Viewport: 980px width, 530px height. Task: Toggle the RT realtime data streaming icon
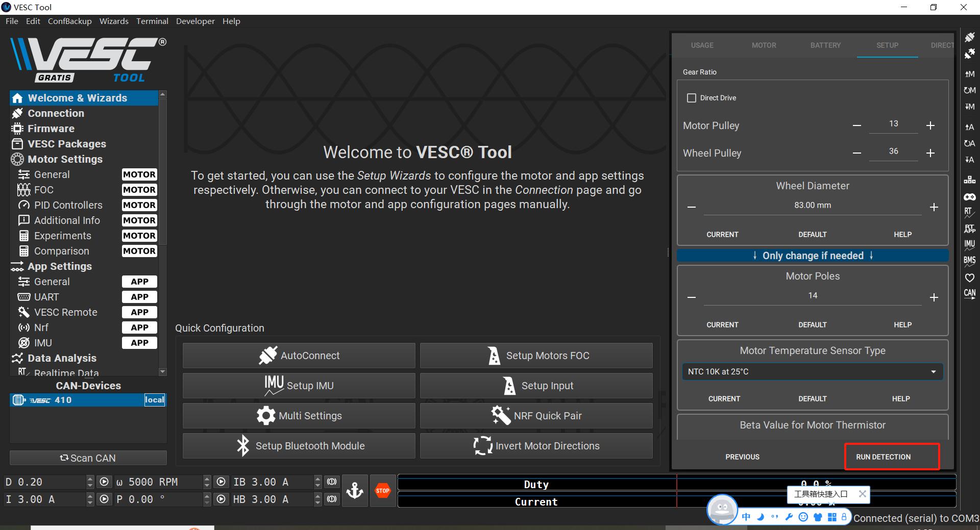[969, 213]
